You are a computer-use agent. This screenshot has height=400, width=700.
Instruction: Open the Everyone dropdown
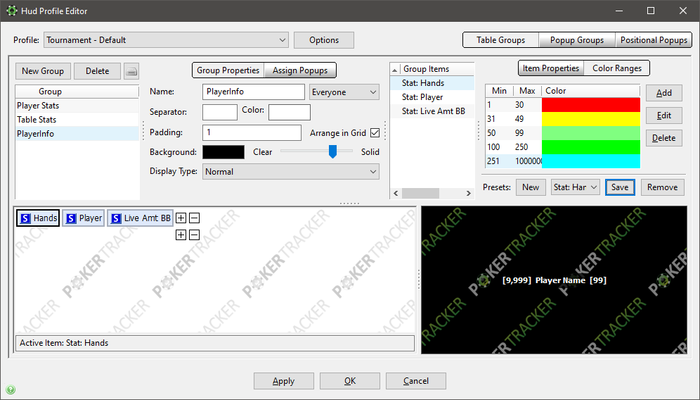(344, 92)
